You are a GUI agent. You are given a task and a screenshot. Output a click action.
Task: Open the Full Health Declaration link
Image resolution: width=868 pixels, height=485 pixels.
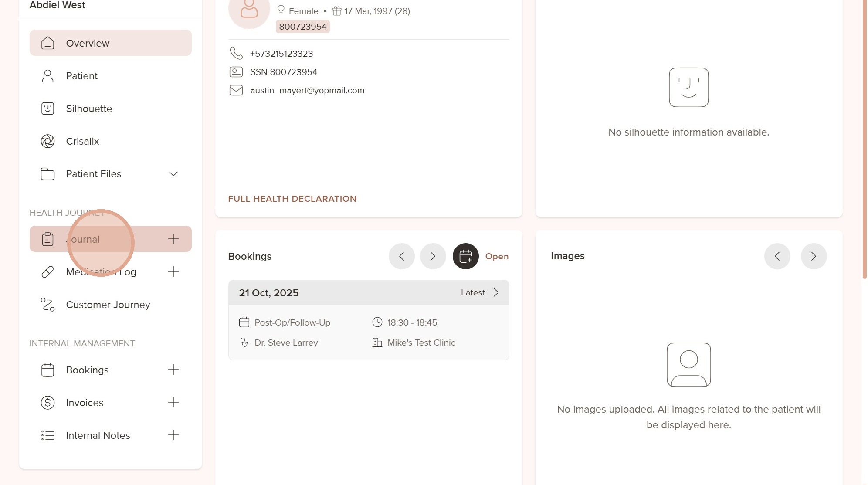292,199
